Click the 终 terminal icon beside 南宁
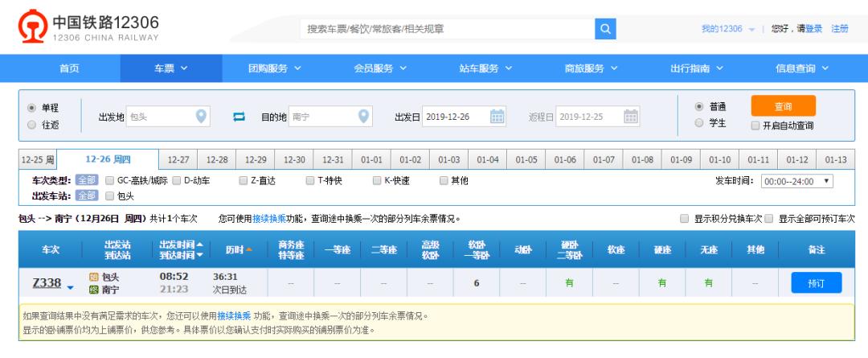This screenshot has height=358, width=868. 93,290
